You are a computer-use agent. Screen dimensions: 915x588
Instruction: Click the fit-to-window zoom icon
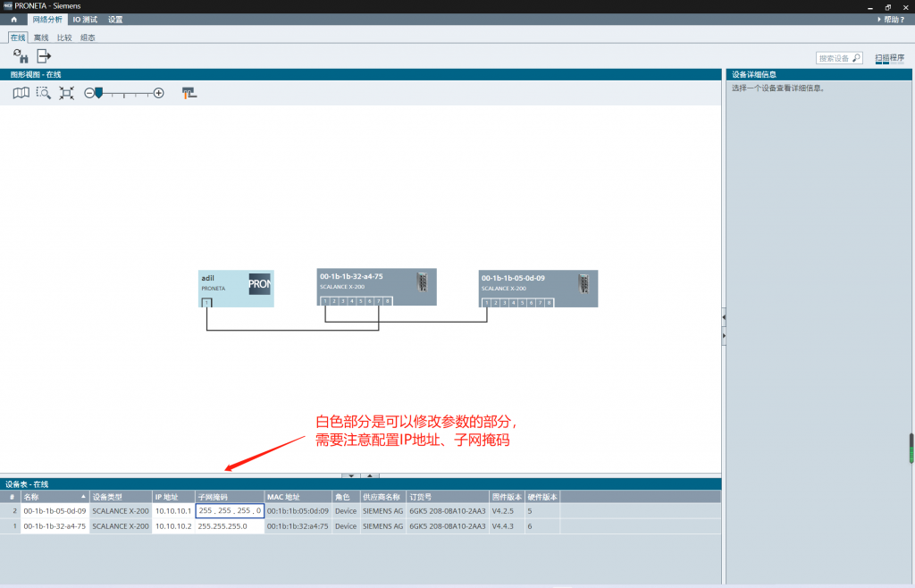tap(66, 93)
